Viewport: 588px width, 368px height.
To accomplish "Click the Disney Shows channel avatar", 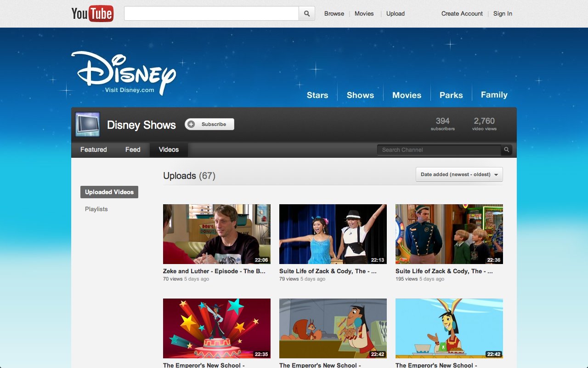I will pyautogui.click(x=87, y=124).
